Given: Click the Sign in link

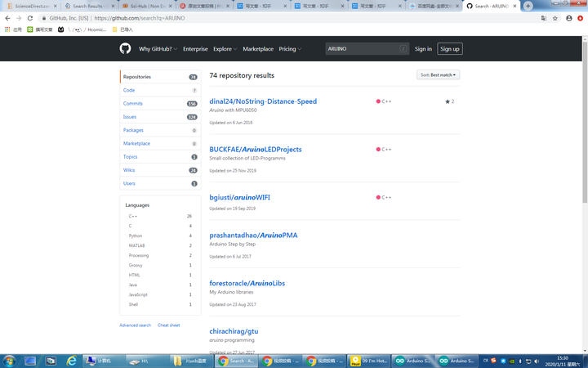Looking at the screenshot, I should 423,49.
